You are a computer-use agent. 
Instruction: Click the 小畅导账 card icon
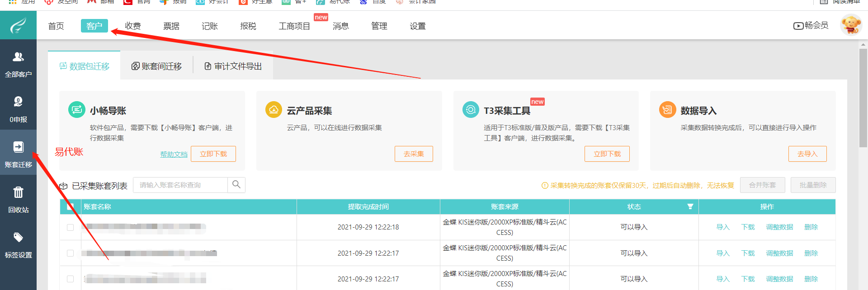click(x=77, y=110)
